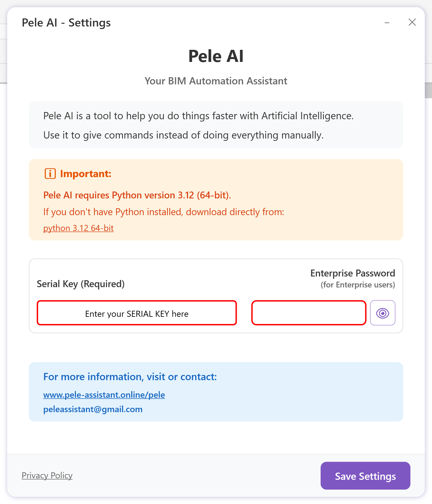Open the python 3.12 64-bit download link
Viewport: 432px width, 504px height.
tap(78, 228)
